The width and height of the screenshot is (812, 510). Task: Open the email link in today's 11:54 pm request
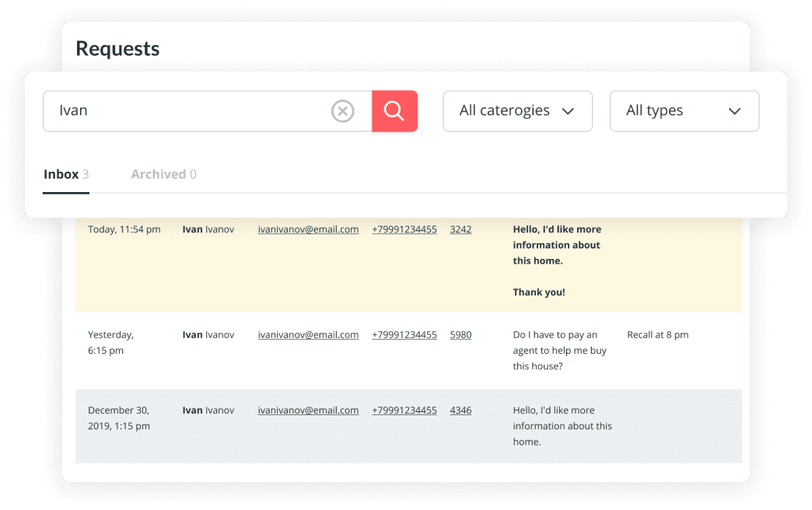point(308,229)
